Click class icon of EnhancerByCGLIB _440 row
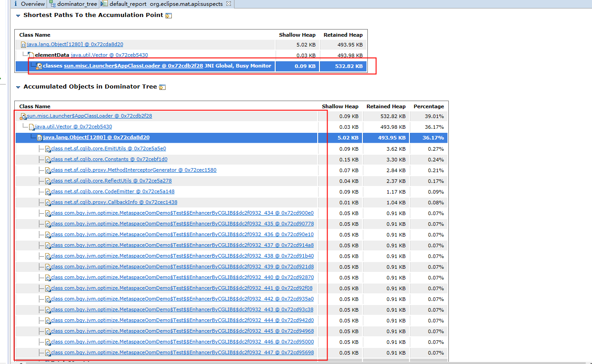This screenshot has height=364, width=592. coord(47,278)
